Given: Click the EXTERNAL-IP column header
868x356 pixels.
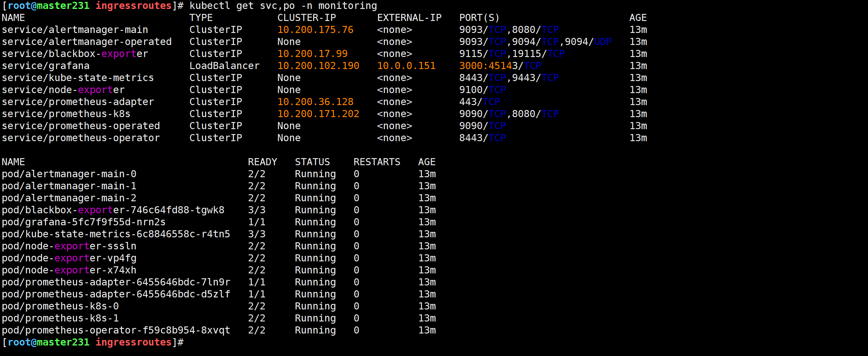Looking at the screenshot, I should 409,18.
